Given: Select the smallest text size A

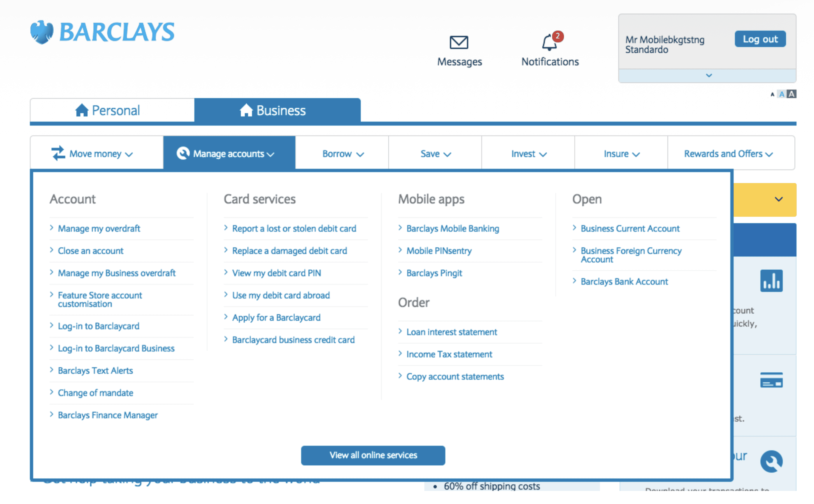Looking at the screenshot, I should (x=772, y=95).
